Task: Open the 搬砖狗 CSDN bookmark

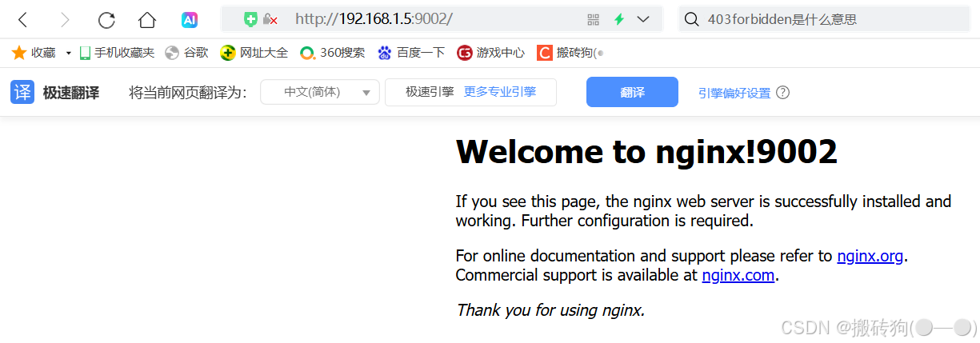Action: coord(570,53)
